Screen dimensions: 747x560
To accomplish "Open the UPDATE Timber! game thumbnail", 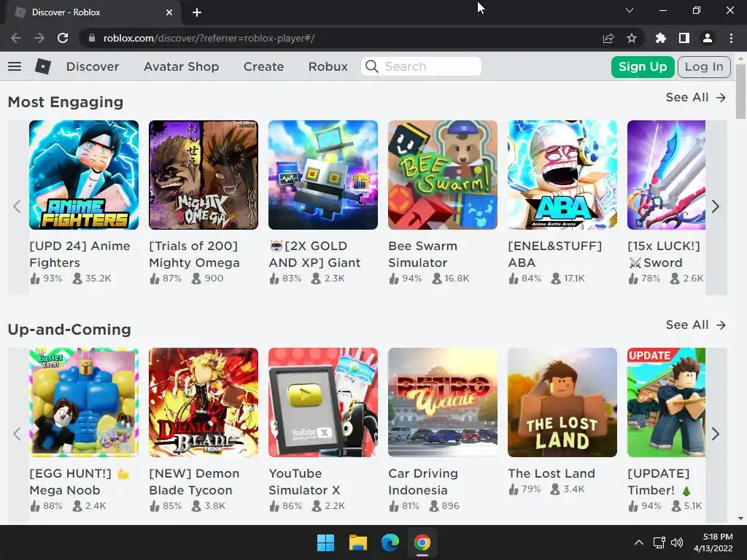I will pos(666,402).
